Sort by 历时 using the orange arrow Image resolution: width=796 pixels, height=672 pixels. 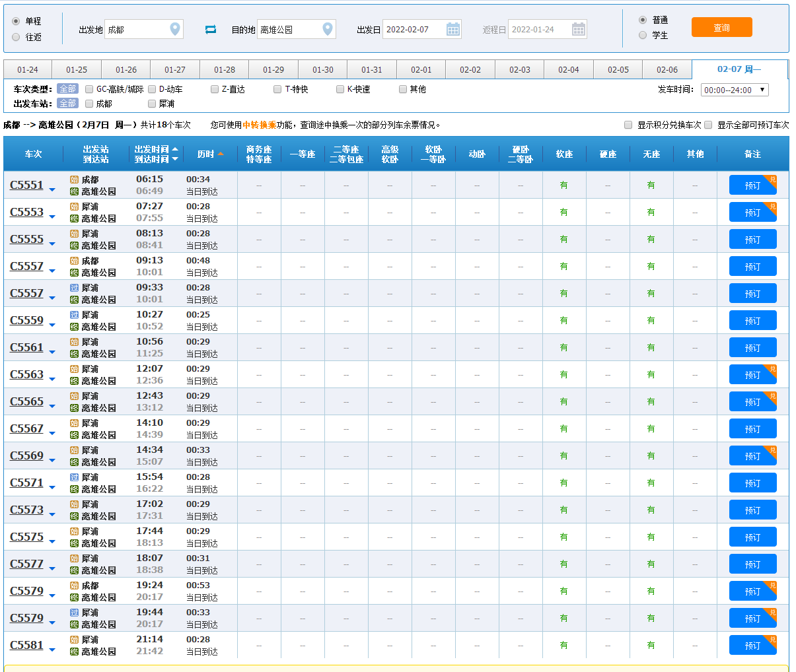[221, 154]
